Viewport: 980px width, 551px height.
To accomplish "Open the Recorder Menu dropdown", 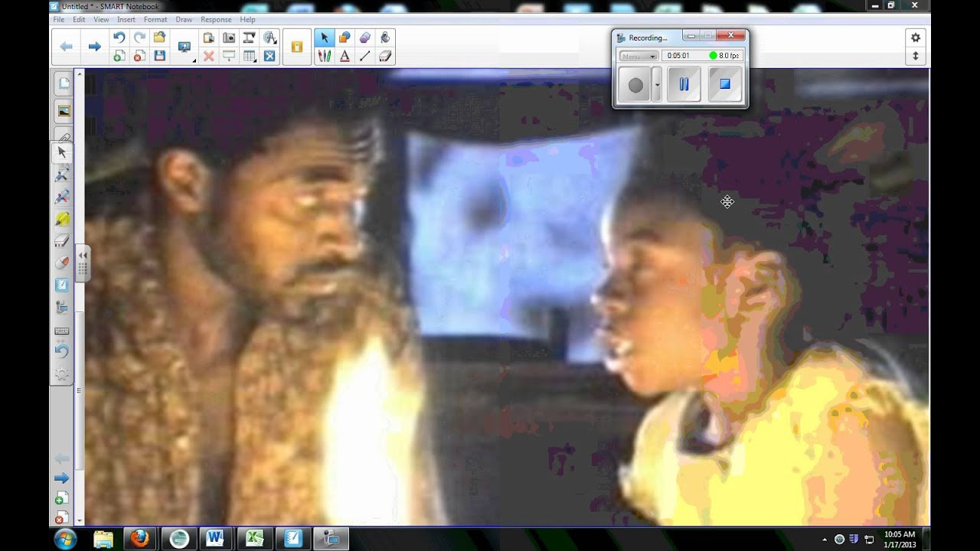I will [x=639, y=56].
